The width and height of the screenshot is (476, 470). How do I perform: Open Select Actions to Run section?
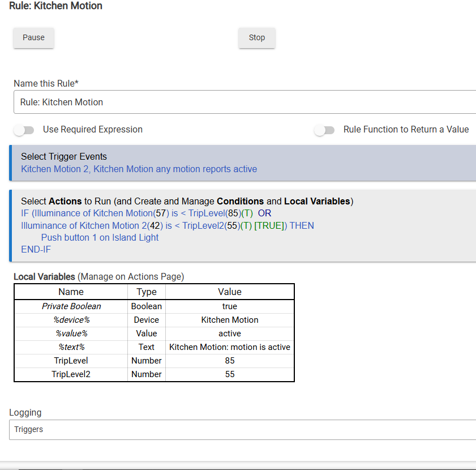187,201
